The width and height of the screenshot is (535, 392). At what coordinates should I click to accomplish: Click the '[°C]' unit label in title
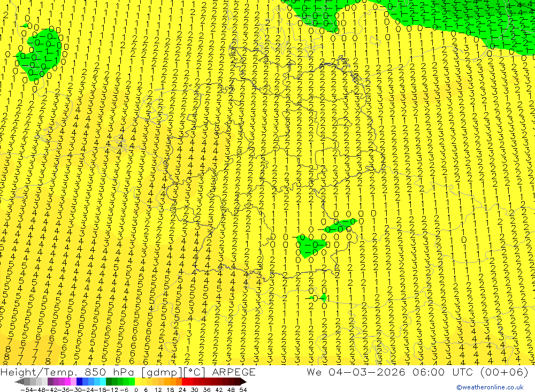click(195, 372)
